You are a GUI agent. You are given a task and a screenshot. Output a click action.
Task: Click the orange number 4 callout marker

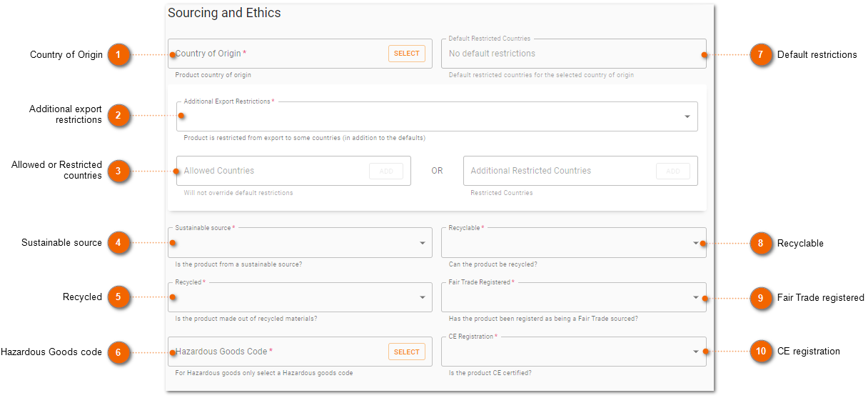pos(118,243)
